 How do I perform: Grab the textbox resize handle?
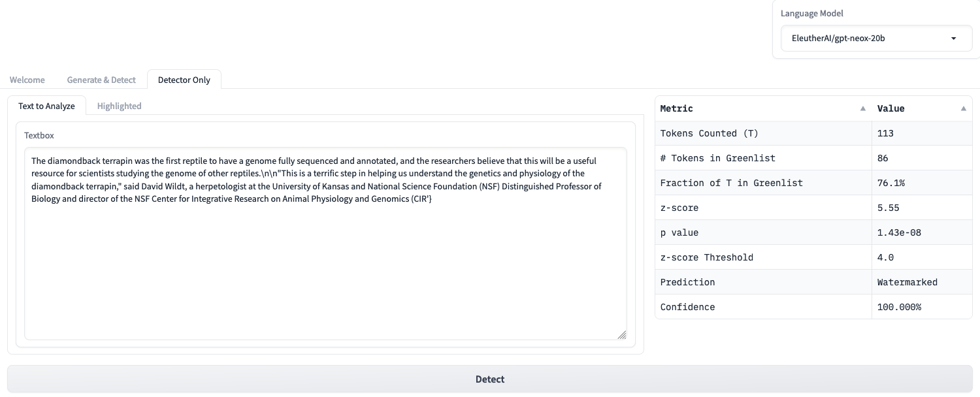coord(621,334)
